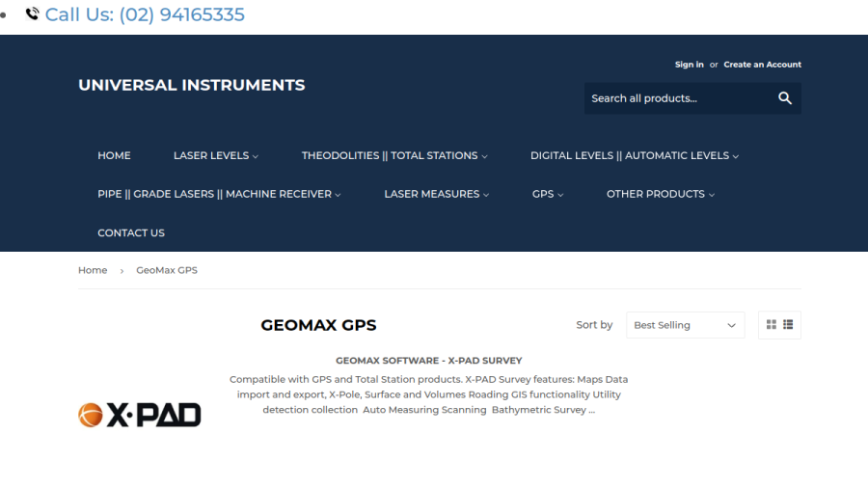Expand the Laser Measures menu
The image size is (868, 488).
(437, 194)
